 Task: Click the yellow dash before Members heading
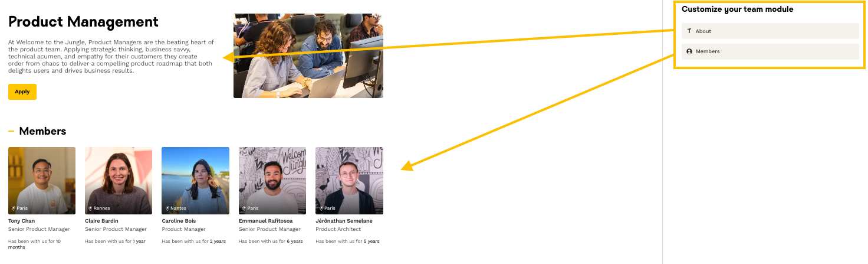pyautogui.click(x=11, y=131)
